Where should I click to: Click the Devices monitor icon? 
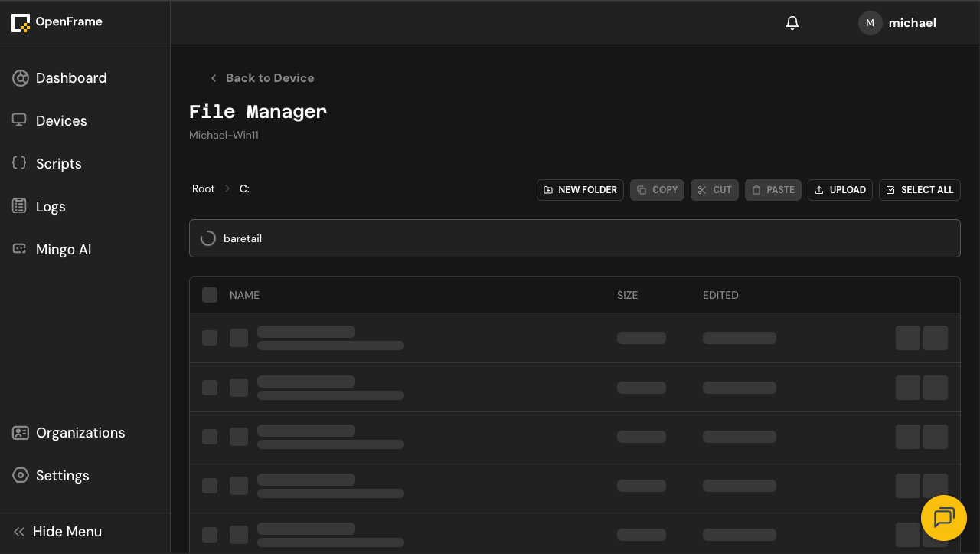[x=20, y=120]
